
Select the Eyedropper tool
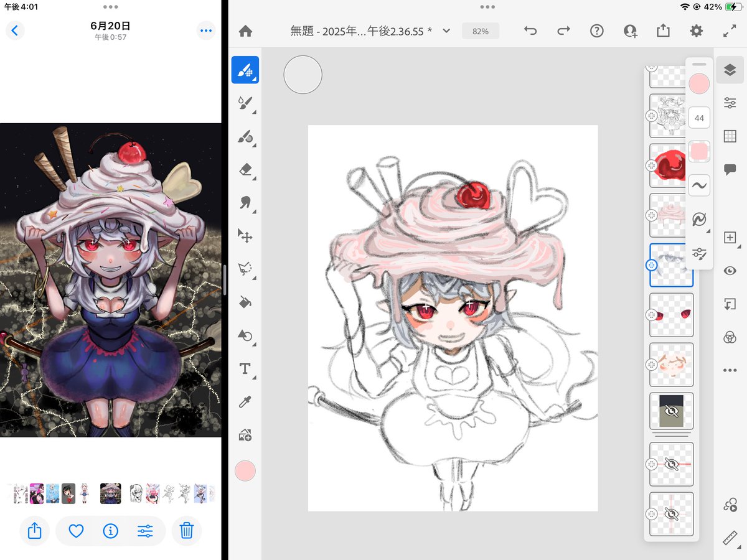pos(245,403)
